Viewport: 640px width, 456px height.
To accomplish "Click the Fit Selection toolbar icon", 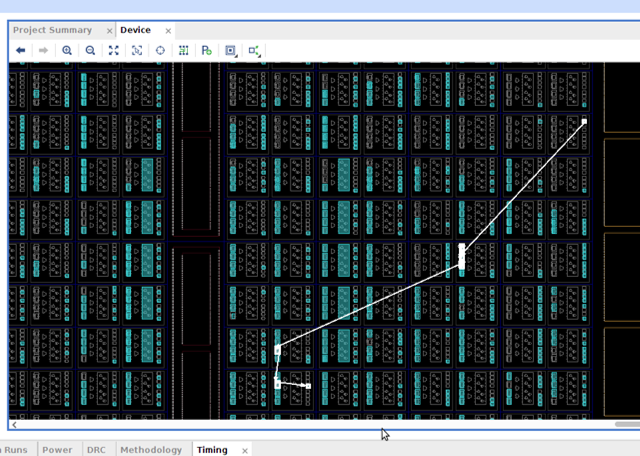I will point(137,51).
